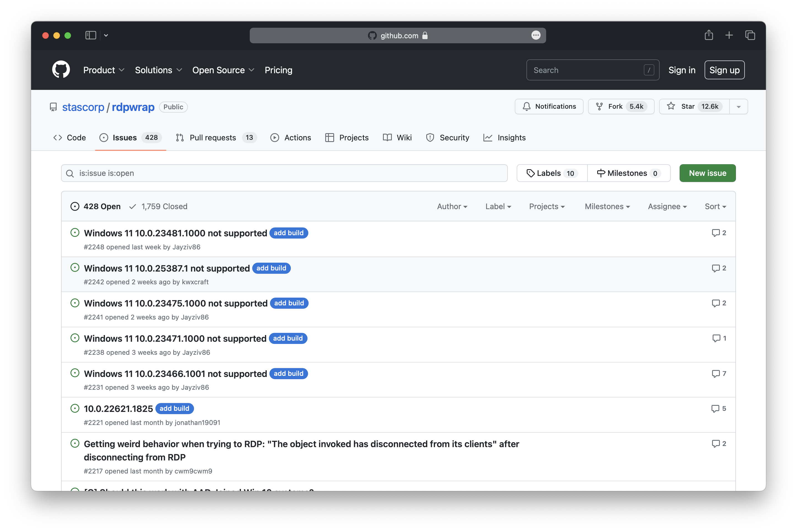Click the tag icon on Labels button
797x532 pixels.
pos(530,173)
